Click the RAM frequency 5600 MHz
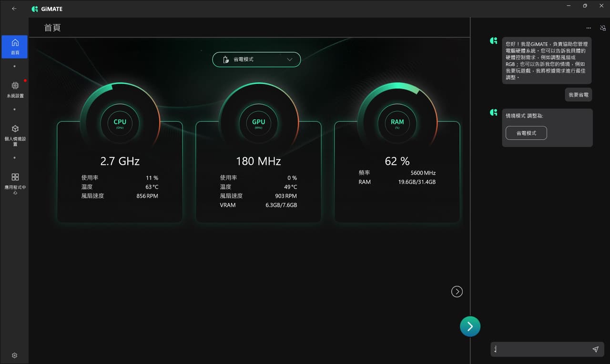Viewport: 610px width, 364px height. [x=423, y=173]
